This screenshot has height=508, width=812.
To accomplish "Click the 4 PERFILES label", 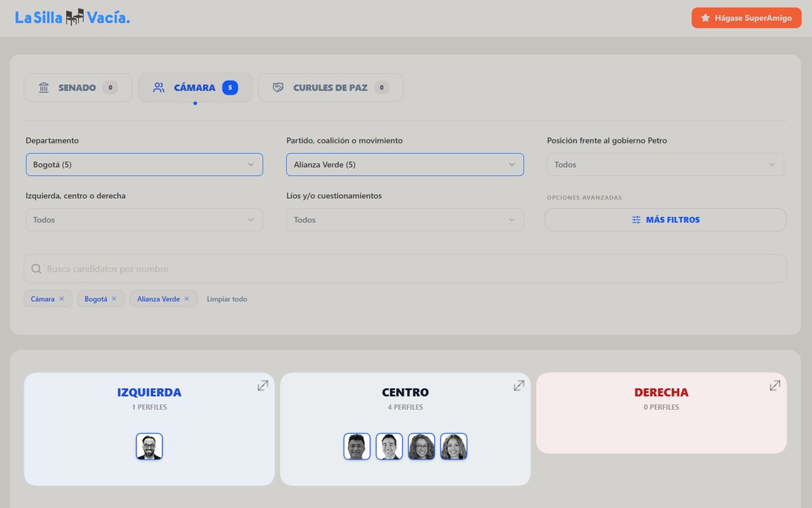I will (x=405, y=407).
